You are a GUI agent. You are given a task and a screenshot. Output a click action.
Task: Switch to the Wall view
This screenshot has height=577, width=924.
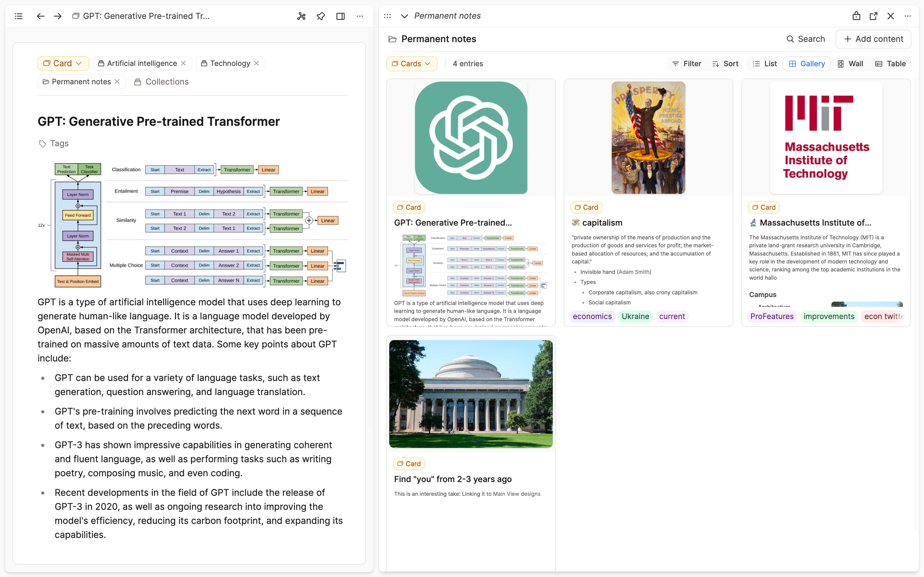[x=850, y=64]
